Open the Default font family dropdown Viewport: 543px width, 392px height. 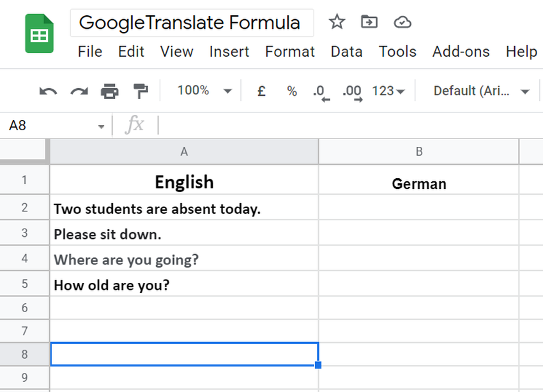(481, 91)
